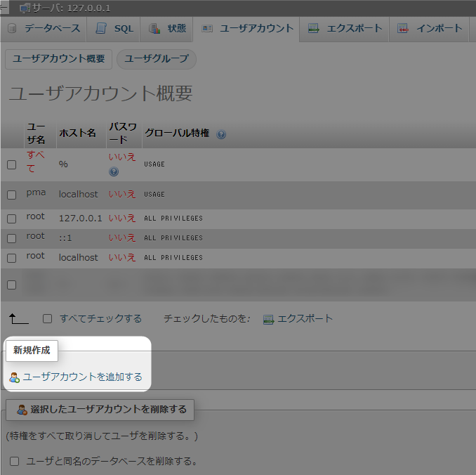476x475 pixels.
Task: Open ユーザアカウント概要 sub-tab
Action: coord(58,59)
